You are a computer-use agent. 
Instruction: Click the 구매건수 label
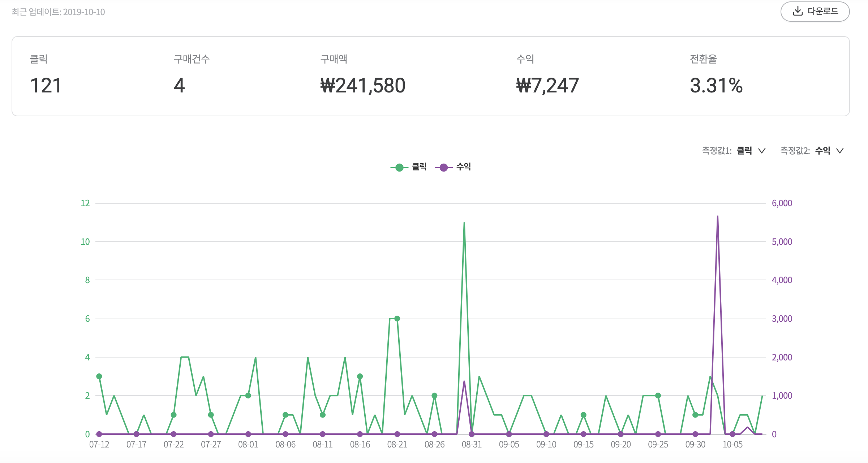pos(192,59)
